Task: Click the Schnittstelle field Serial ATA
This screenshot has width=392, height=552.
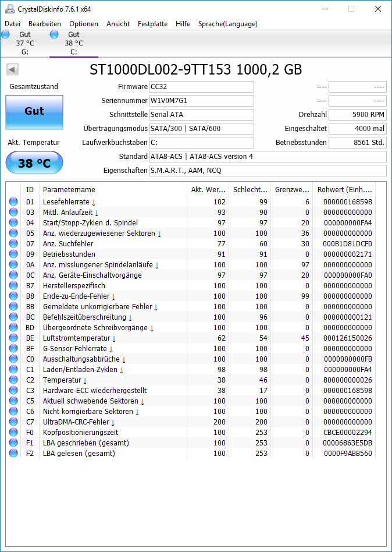Action: [202, 115]
